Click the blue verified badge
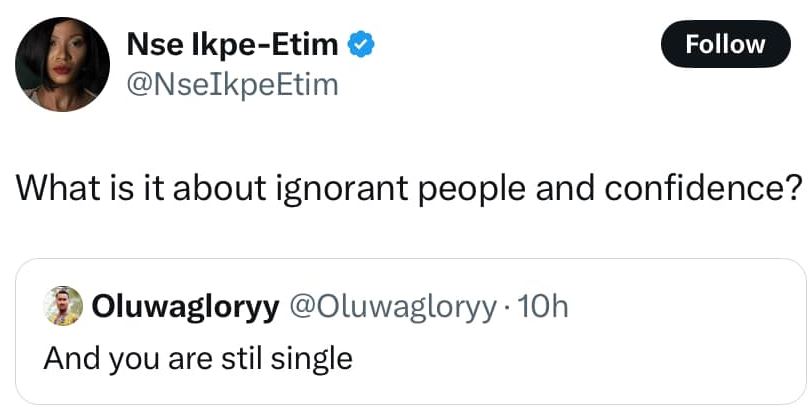 click(x=360, y=44)
